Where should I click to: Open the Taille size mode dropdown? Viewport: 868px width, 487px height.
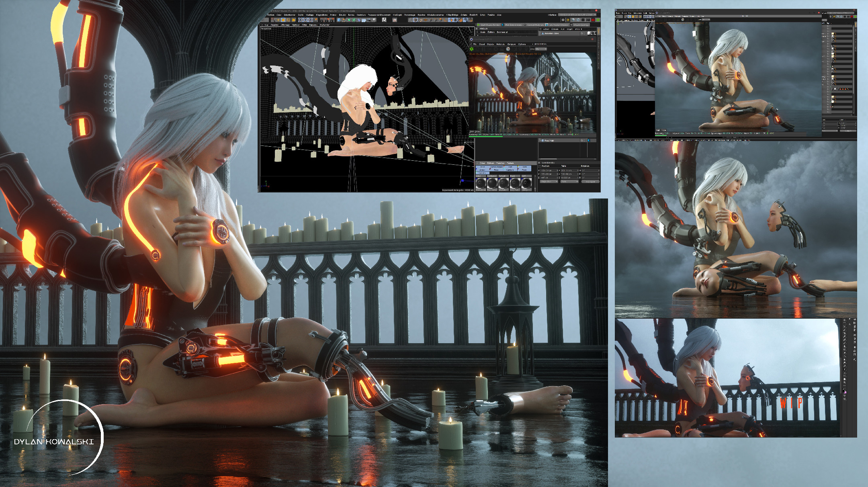(569, 182)
